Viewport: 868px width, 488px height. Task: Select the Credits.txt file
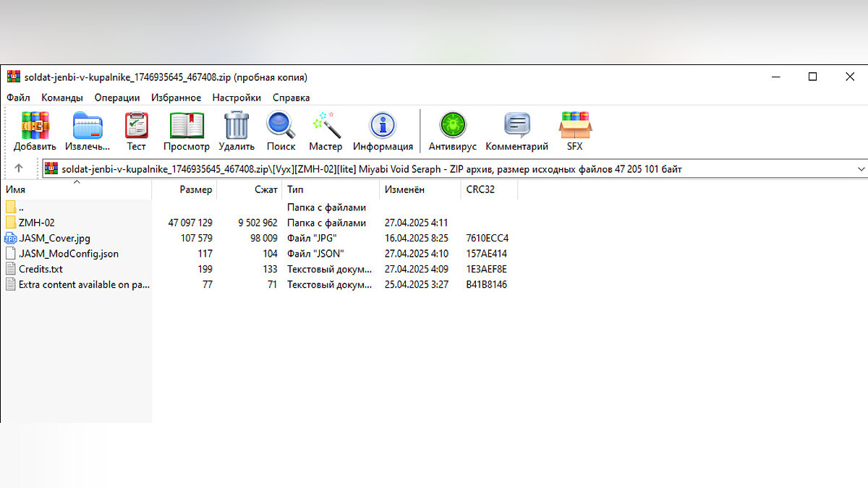41,269
